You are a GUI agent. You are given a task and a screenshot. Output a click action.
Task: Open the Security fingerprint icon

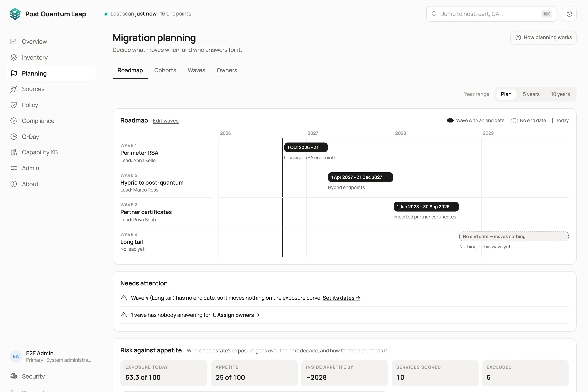[x=13, y=376]
